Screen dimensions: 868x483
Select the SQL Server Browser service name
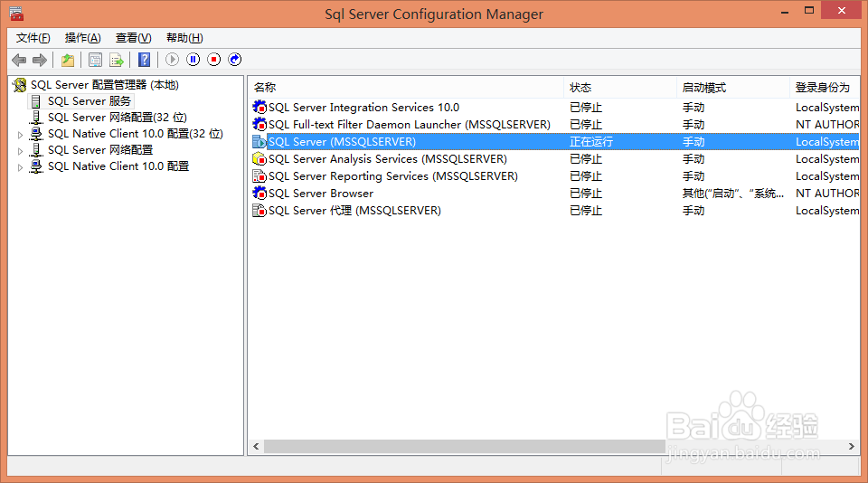tap(321, 194)
